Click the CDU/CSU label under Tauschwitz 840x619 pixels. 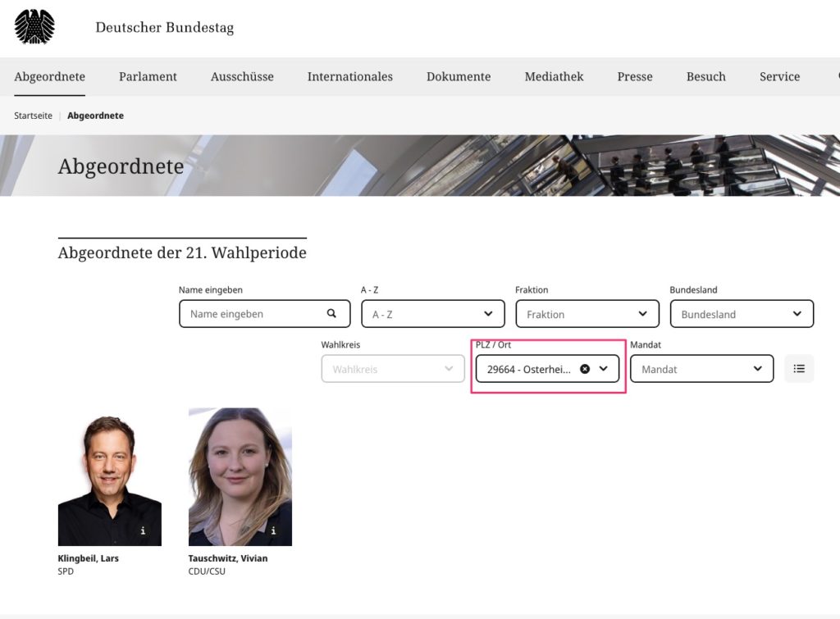pos(207,571)
